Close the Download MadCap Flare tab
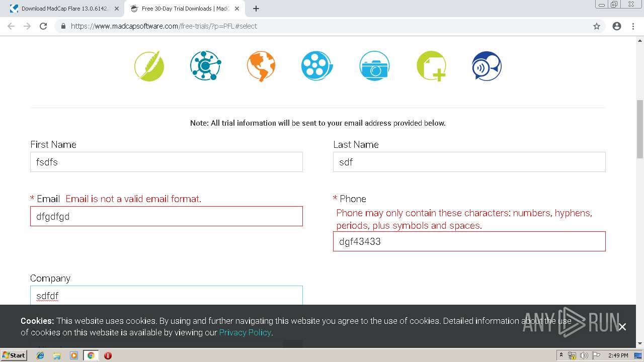Screen dimensions: 644x362 [117, 9]
